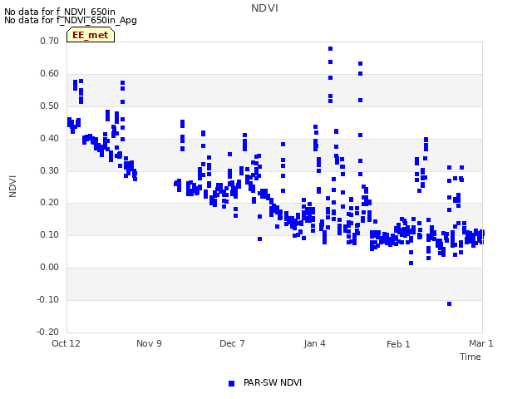The height and width of the screenshot is (399, 532).
Task: Click the Feb 1 x-axis label
Action: click(x=398, y=344)
